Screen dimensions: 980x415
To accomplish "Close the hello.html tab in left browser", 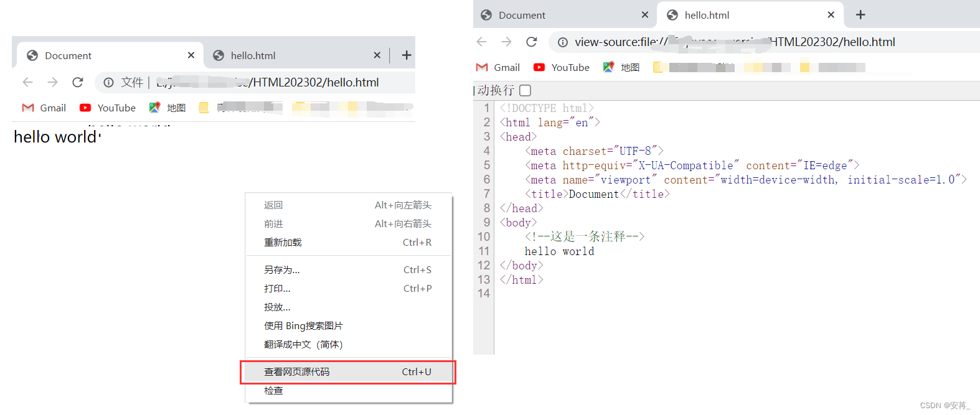I will (x=377, y=55).
